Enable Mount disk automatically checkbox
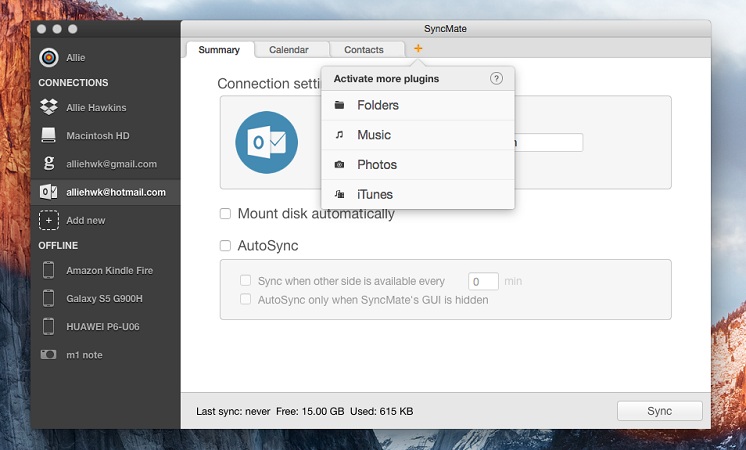The height and width of the screenshot is (450, 746). tap(225, 214)
